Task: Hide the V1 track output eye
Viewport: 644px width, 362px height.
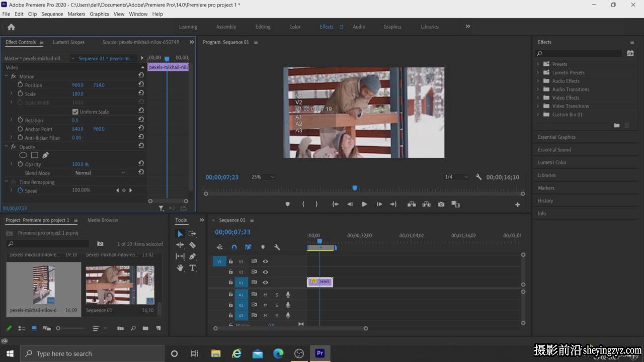Action: 265,283
